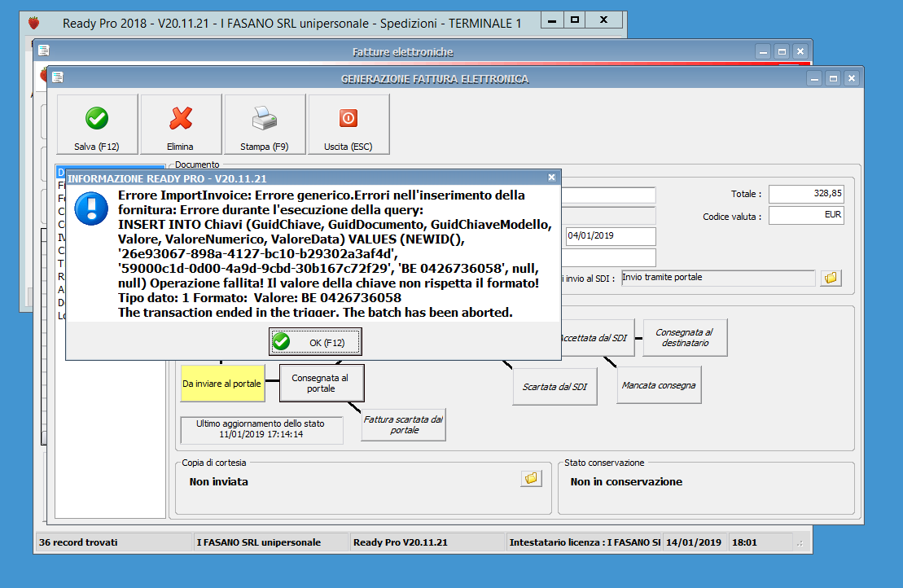The height and width of the screenshot is (588, 903).
Task: Close the Fatture elettroniche window
Action: [800, 52]
